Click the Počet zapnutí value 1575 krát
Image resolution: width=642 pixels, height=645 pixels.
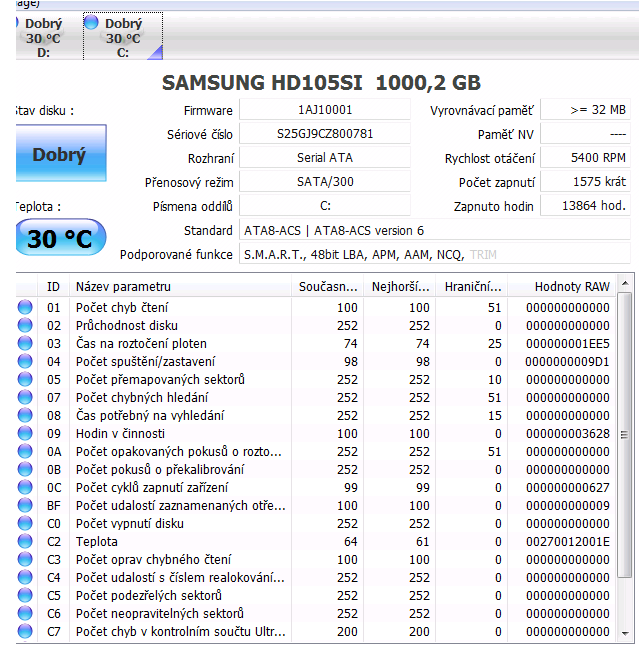click(585, 181)
